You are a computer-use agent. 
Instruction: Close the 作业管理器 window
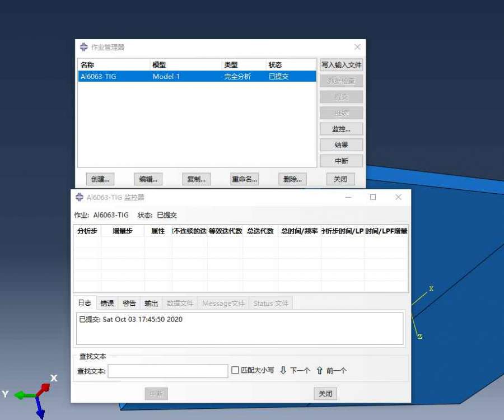coord(357,47)
